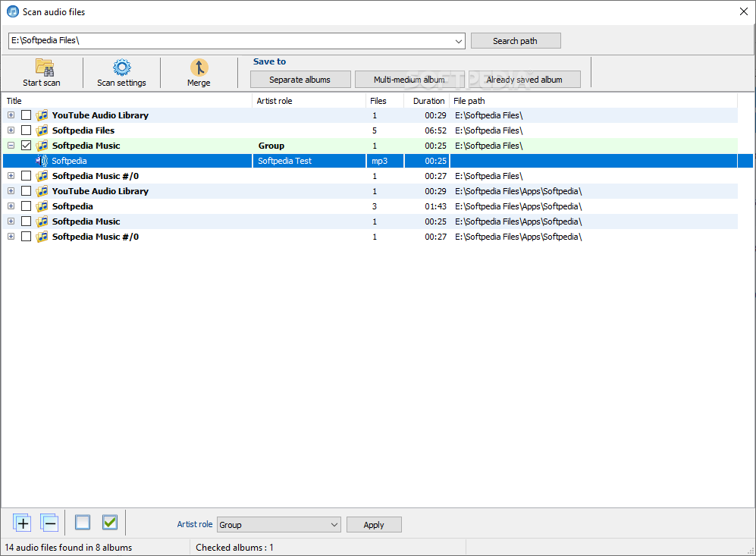Screen dimensions: 756x556
Task: Close the Scan audio files window
Action: [743, 11]
